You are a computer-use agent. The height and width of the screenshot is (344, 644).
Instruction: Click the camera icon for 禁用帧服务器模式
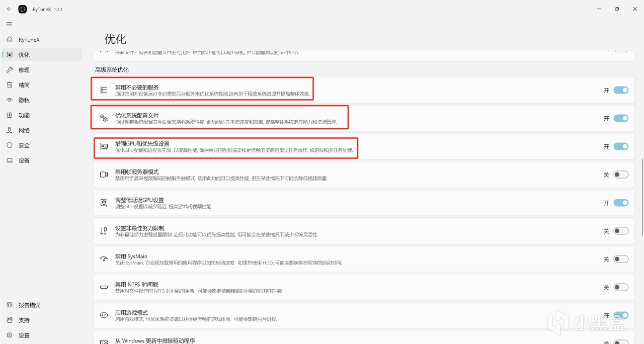coord(104,175)
